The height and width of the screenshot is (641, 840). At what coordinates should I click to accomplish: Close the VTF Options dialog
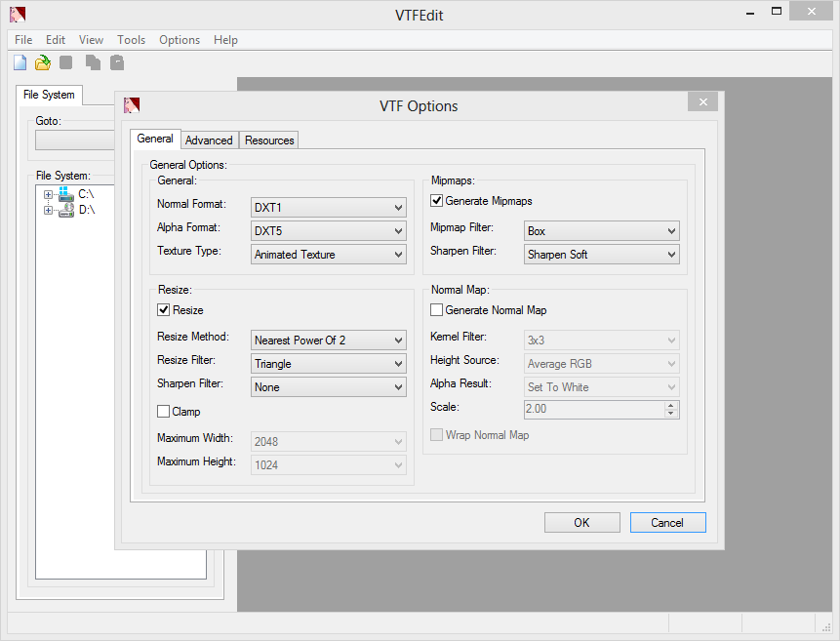point(702,101)
